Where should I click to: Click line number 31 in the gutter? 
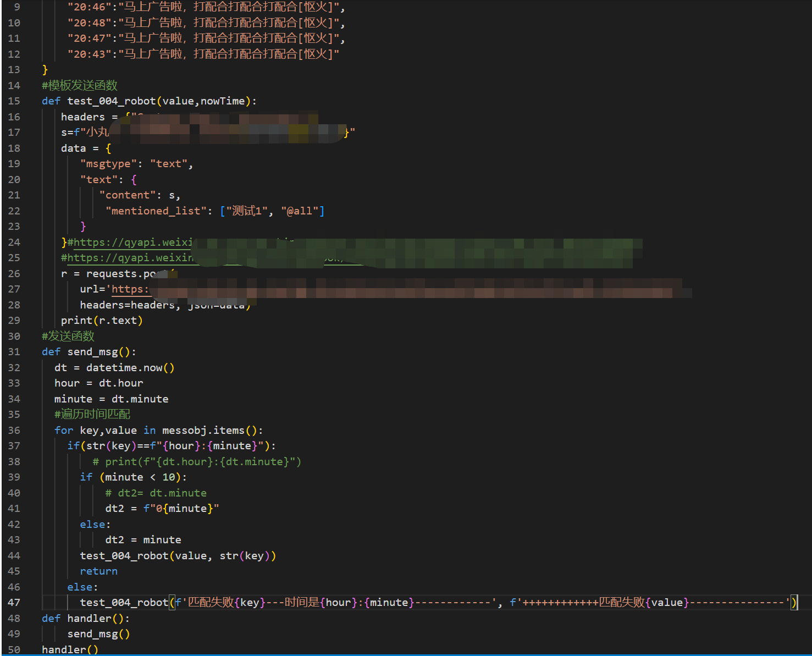14,352
